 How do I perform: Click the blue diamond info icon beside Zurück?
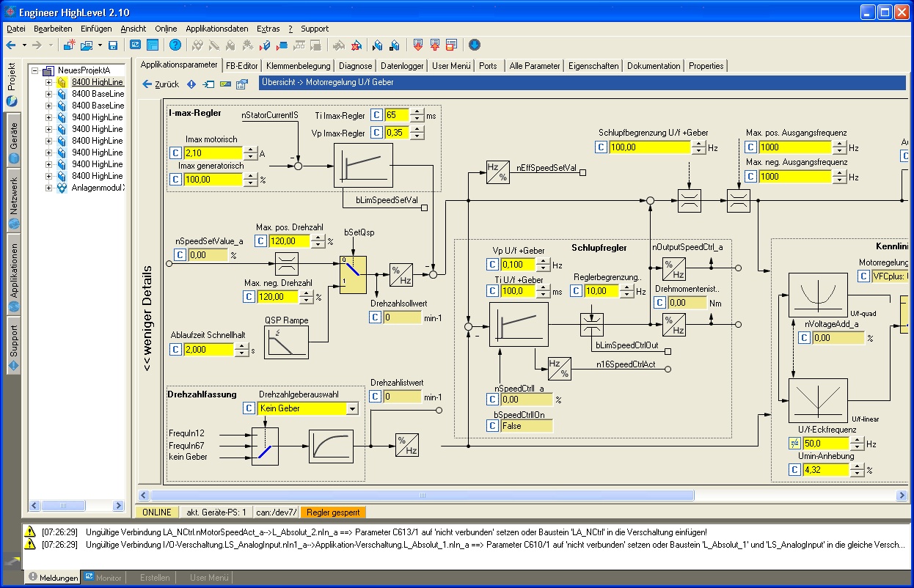[191, 84]
